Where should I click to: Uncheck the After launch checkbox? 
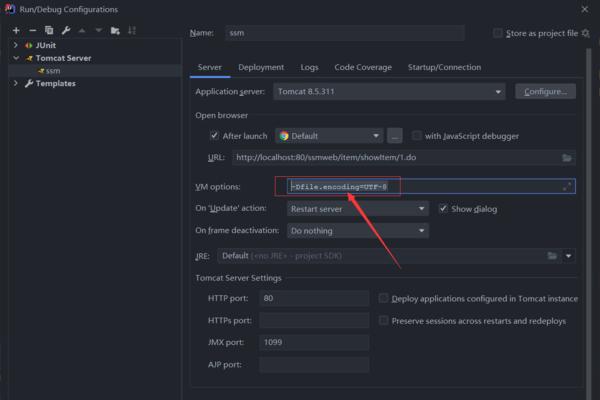pyautogui.click(x=214, y=136)
